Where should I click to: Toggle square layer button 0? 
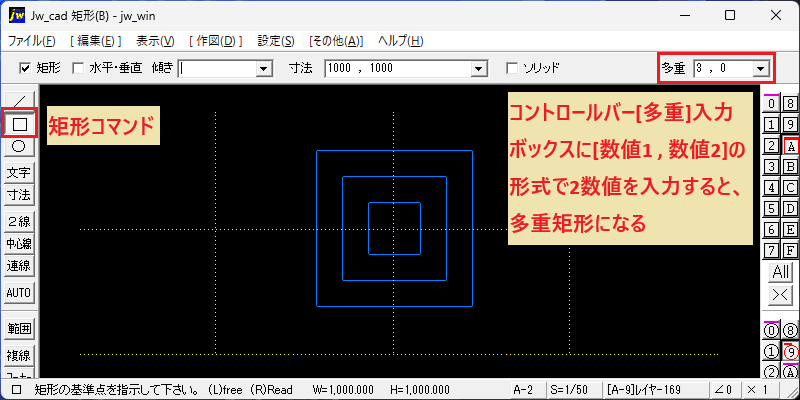pos(771,104)
